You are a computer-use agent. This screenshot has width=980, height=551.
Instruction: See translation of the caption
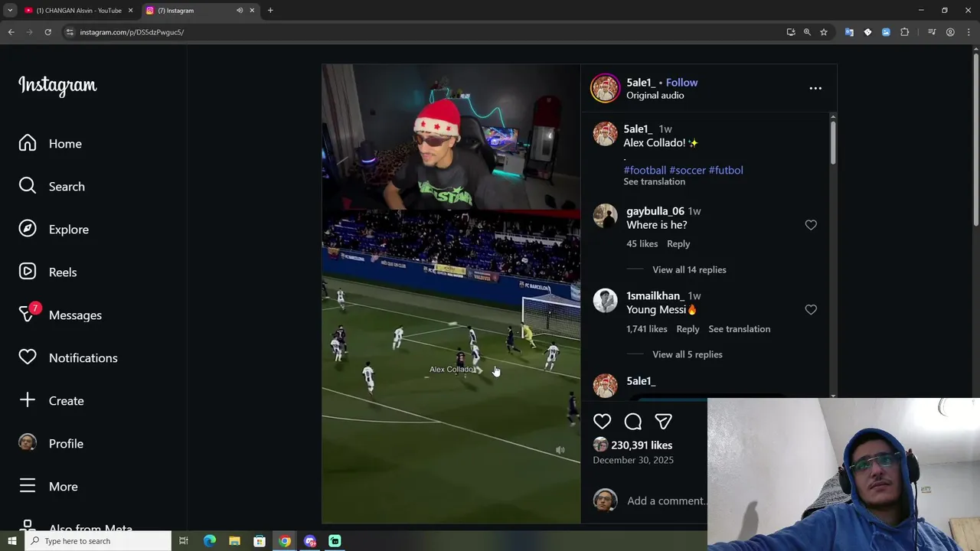(654, 182)
